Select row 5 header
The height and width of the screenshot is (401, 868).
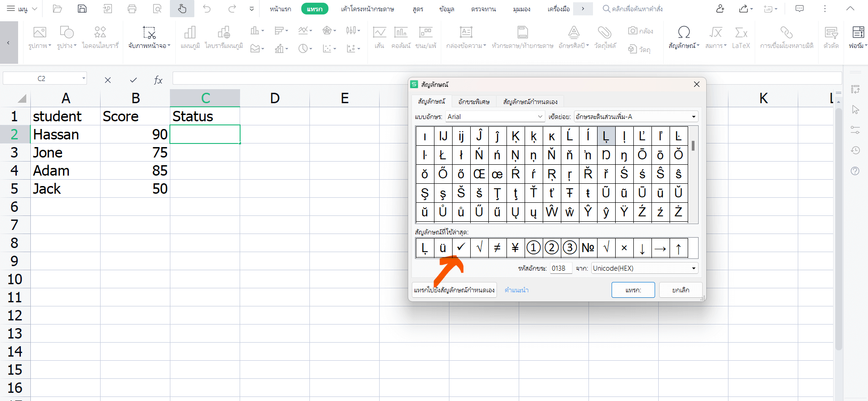coord(14,189)
